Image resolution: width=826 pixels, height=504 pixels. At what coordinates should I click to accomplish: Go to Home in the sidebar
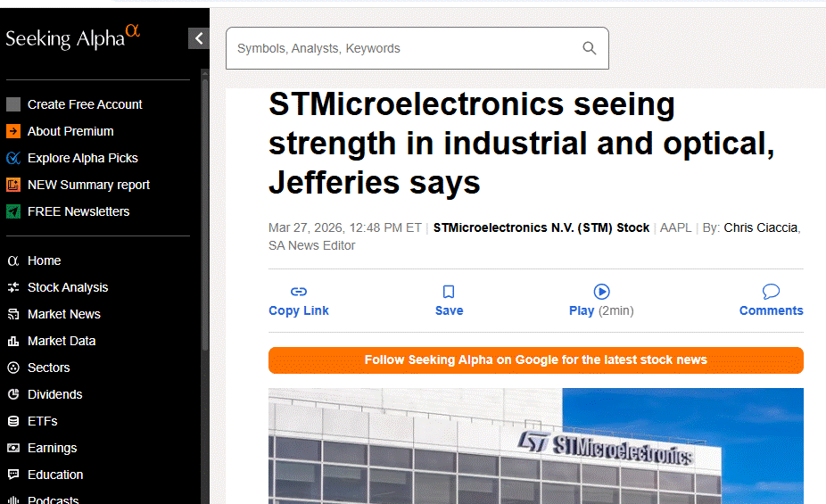click(x=44, y=260)
